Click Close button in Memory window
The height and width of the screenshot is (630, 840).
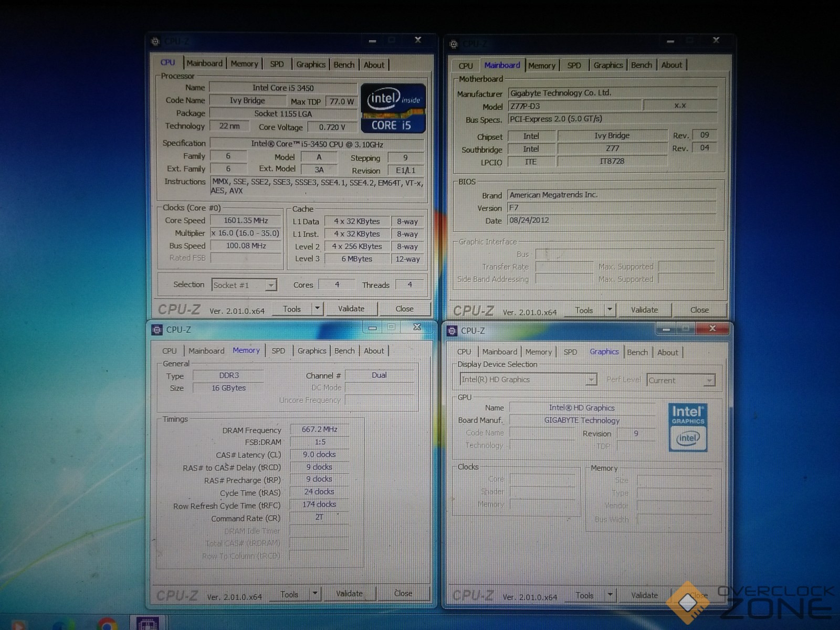(403, 593)
